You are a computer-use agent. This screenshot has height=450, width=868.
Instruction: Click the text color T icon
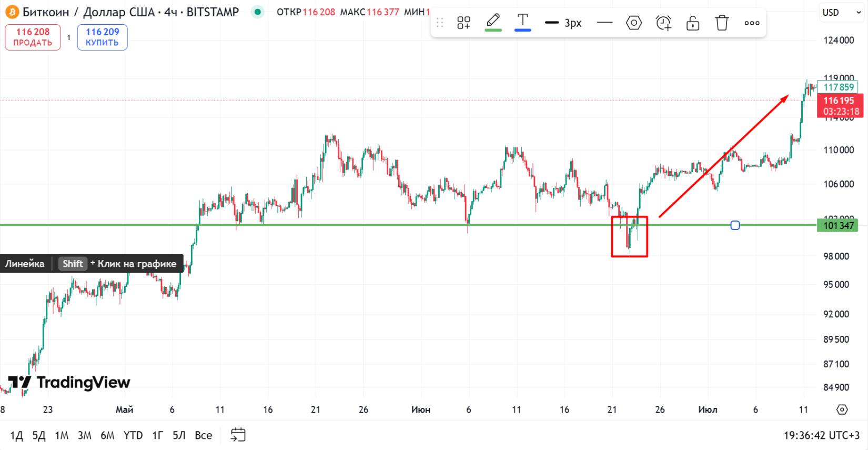(522, 22)
